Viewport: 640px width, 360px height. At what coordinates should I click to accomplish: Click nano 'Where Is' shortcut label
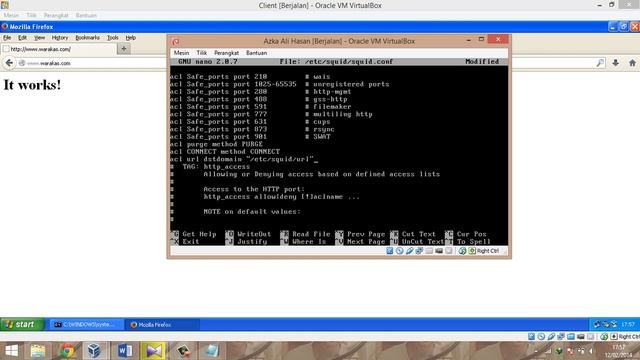309,242
